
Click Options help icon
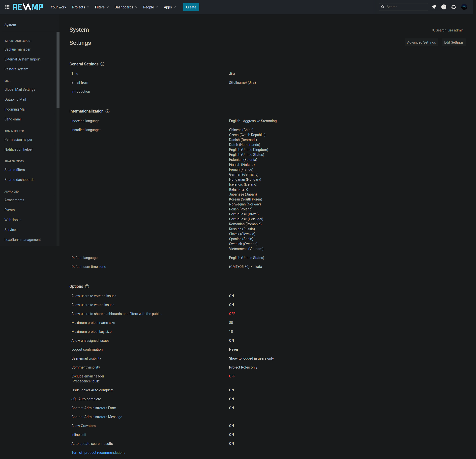coord(87,286)
